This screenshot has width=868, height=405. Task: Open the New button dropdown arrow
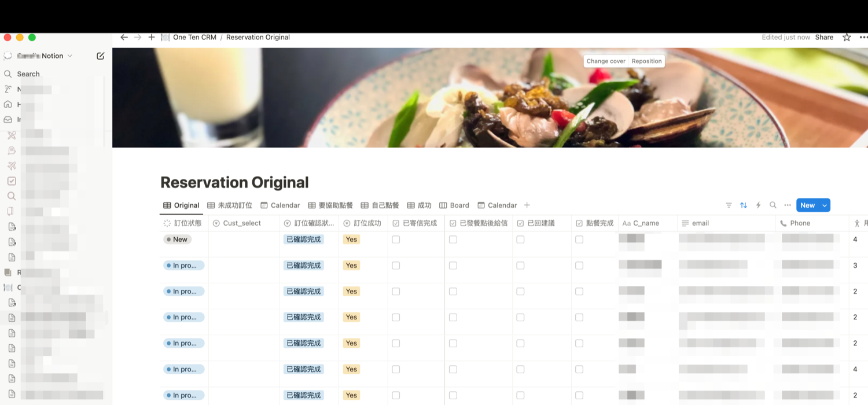coord(825,205)
